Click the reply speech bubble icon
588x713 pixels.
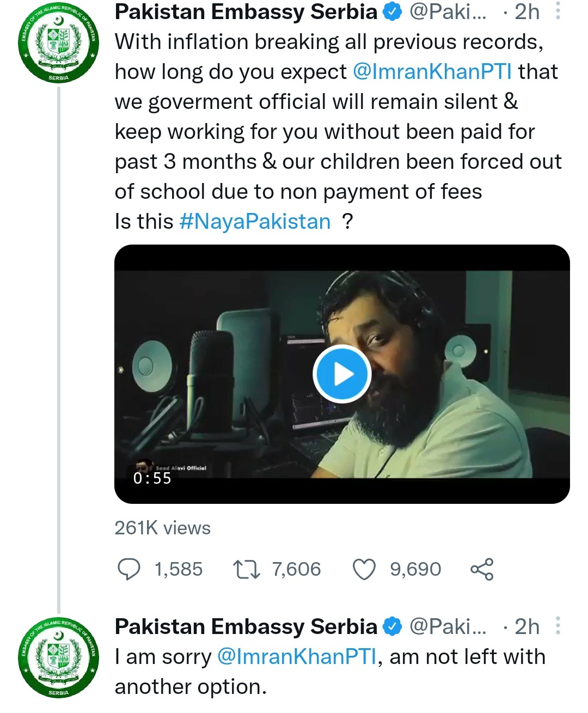(129, 569)
